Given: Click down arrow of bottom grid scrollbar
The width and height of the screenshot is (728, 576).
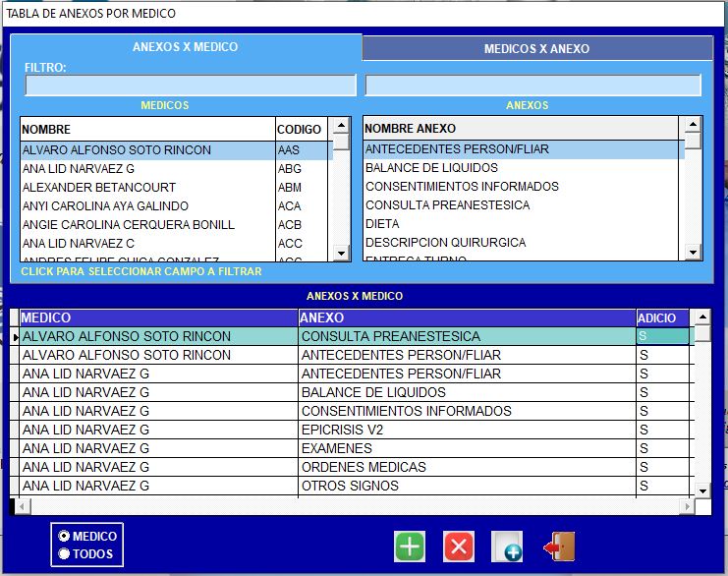Looking at the screenshot, I should coord(702,490).
